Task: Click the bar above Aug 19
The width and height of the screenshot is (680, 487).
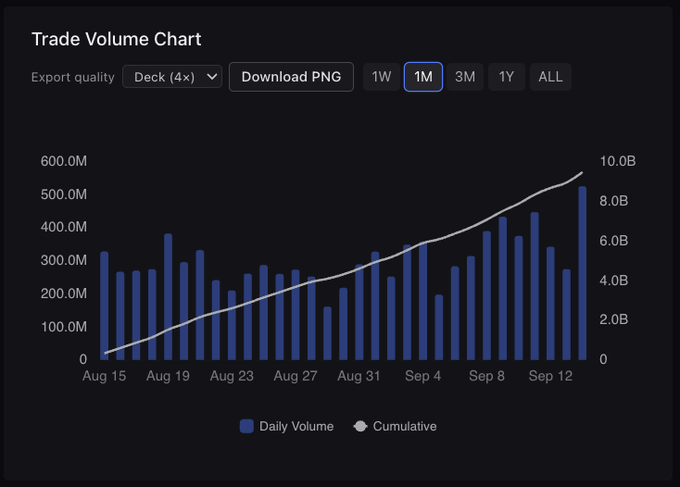Action: (168, 297)
